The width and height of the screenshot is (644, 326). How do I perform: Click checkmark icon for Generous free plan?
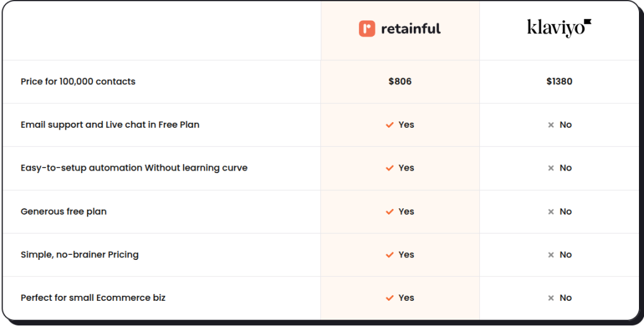tap(390, 211)
